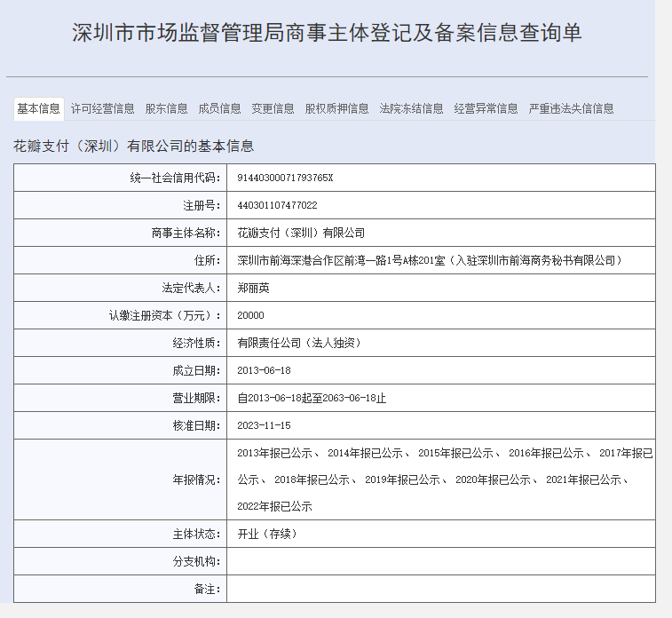The width and height of the screenshot is (672, 618).
Task: Open the 法院冻结信息 tab
Action: click(411, 109)
